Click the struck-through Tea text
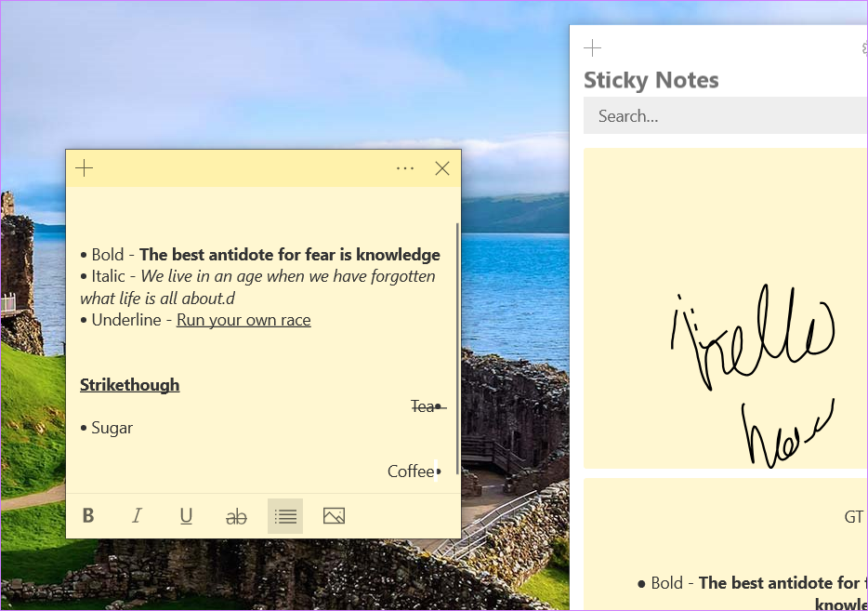This screenshot has height=611, width=868. tap(423, 405)
